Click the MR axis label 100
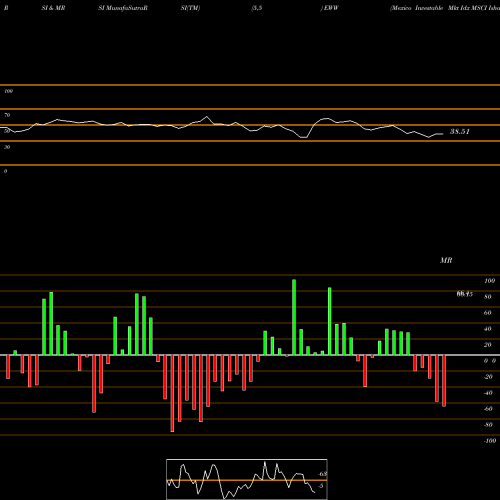 pos(489,281)
